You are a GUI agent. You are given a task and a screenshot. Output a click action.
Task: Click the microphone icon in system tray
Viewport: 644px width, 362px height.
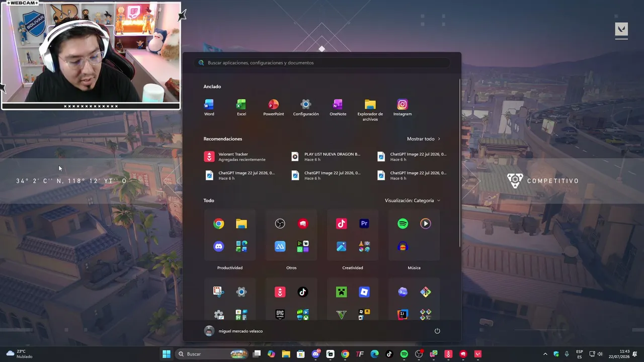(x=567, y=354)
